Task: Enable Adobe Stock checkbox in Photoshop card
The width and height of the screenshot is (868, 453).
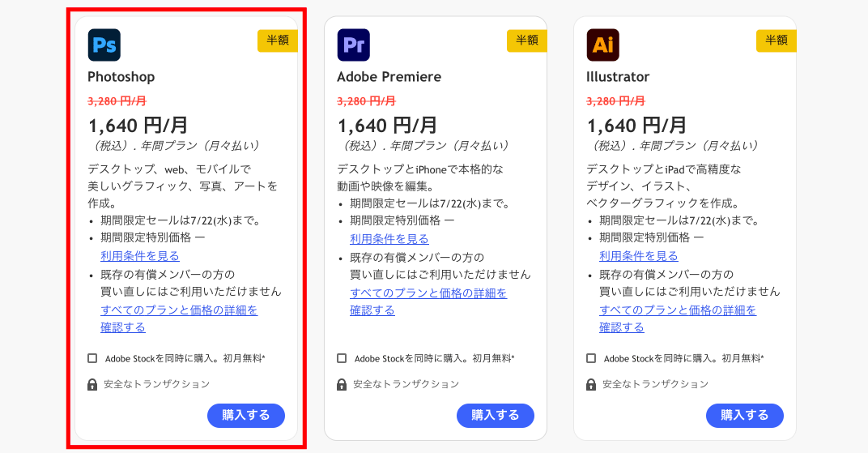Action: [x=92, y=358]
